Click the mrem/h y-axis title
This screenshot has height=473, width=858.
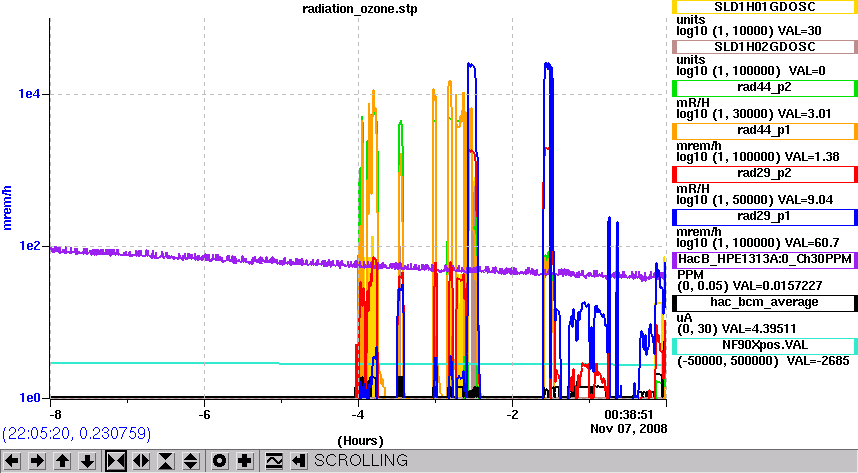[7, 208]
